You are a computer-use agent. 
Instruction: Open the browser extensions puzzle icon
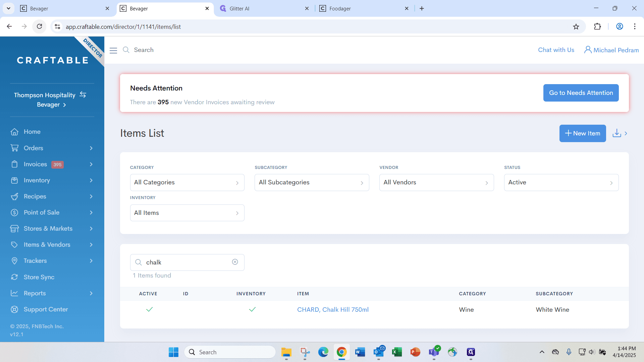coord(597,26)
